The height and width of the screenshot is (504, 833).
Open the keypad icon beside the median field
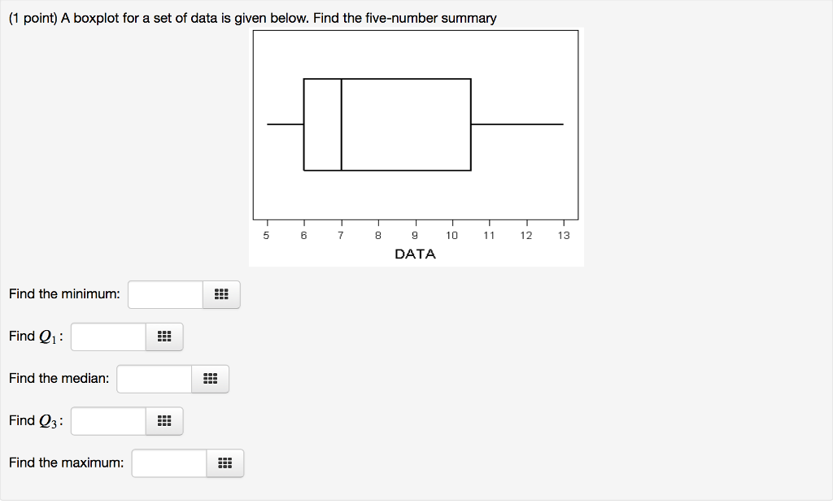pyautogui.click(x=210, y=379)
